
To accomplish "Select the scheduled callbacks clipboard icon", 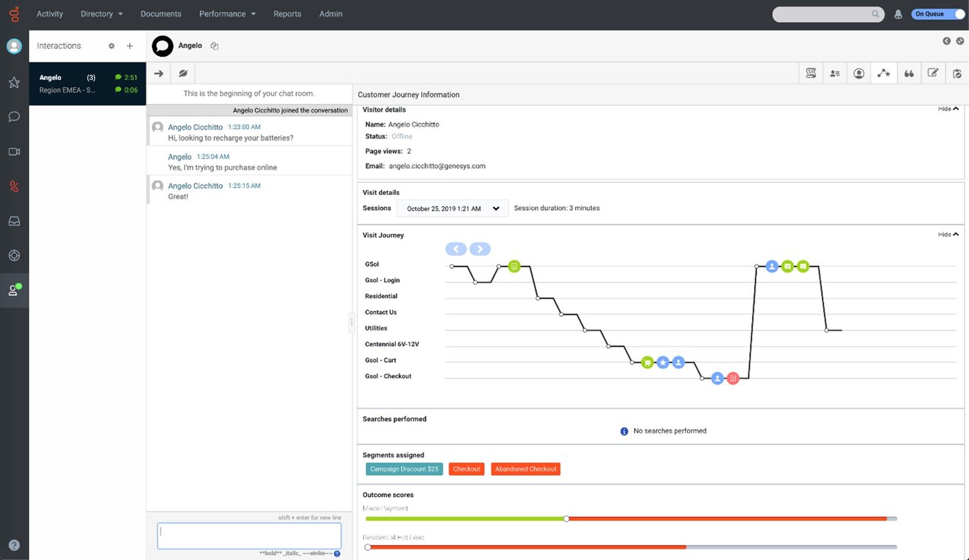I will 957,72.
